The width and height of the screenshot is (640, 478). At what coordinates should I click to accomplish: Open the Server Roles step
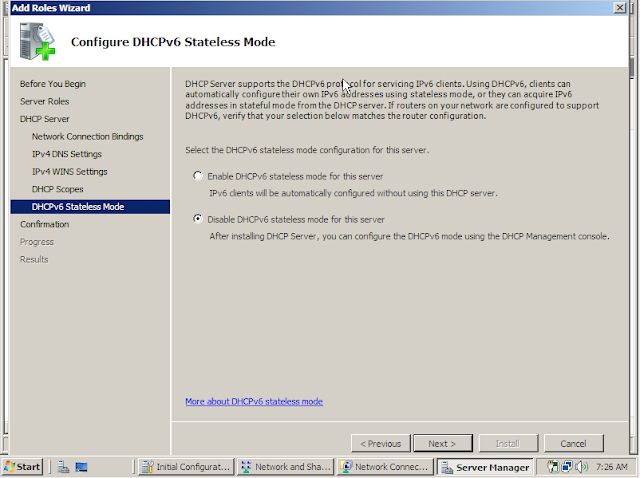pos(44,101)
